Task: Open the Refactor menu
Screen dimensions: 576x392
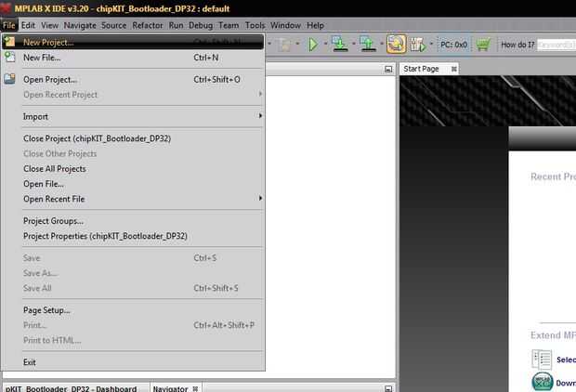Action: tap(148, 25)
